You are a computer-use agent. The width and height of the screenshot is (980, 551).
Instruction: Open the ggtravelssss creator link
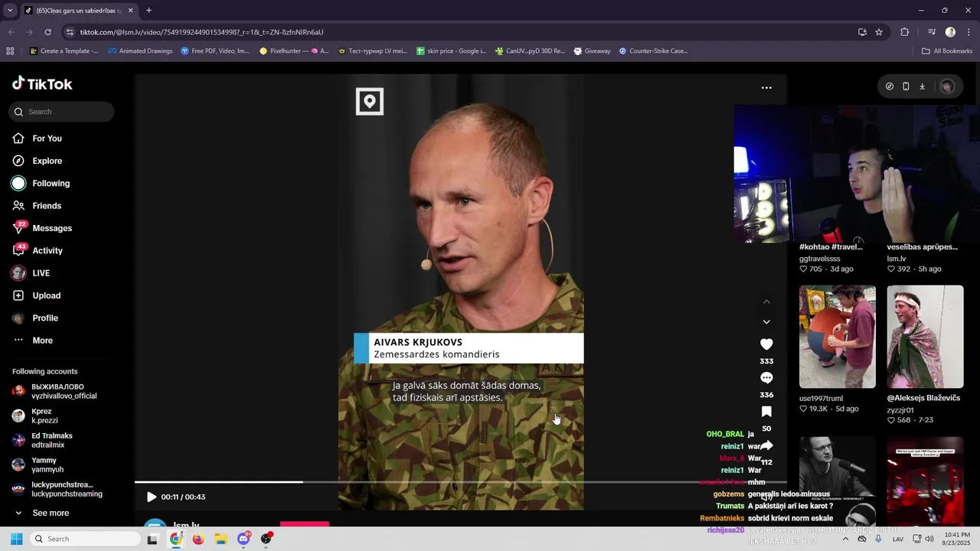click(820, 259)
